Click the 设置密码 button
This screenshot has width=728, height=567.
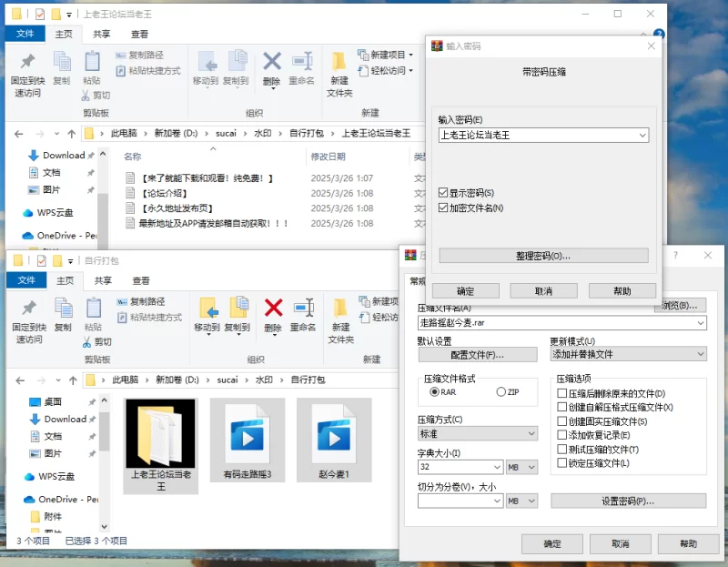[x=628, y=501]
